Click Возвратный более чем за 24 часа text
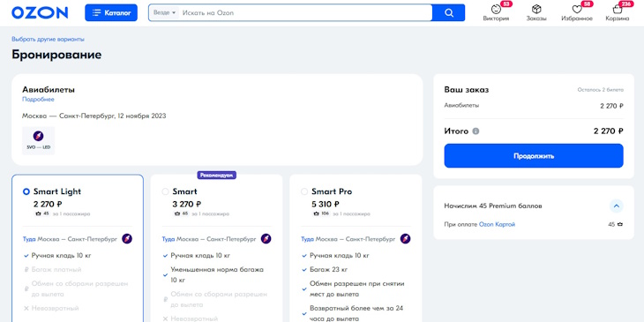The width and height of the screenshot is (644, 322). click(356, 313)
